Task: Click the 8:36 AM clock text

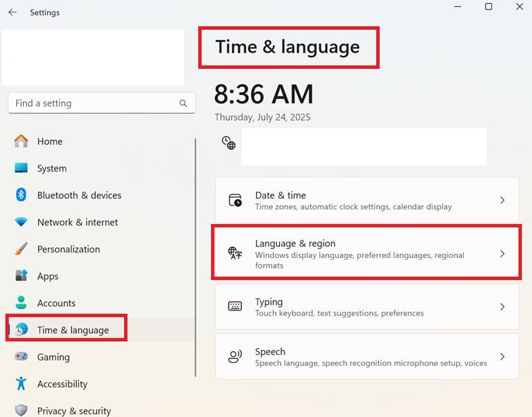Action: click(x=264, y=94)
